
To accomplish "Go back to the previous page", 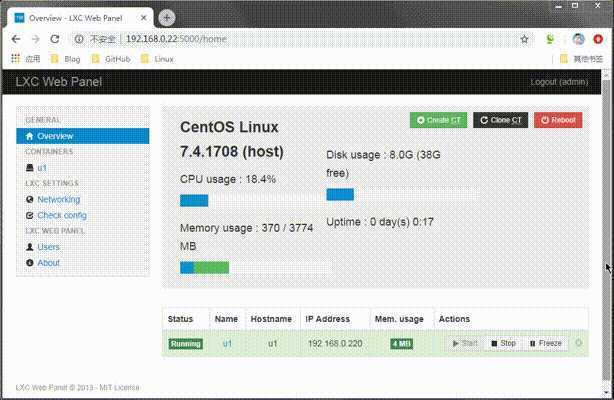I will 16,39.
